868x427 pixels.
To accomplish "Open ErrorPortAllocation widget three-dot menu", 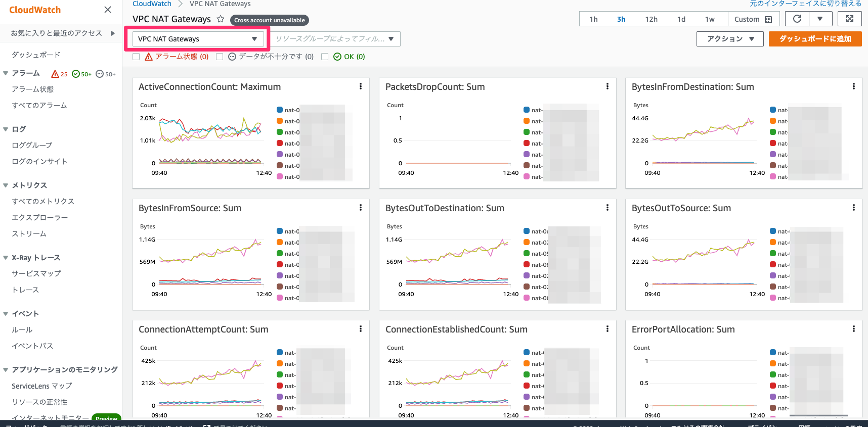I will pyautogui.click(x=854, y=329).
